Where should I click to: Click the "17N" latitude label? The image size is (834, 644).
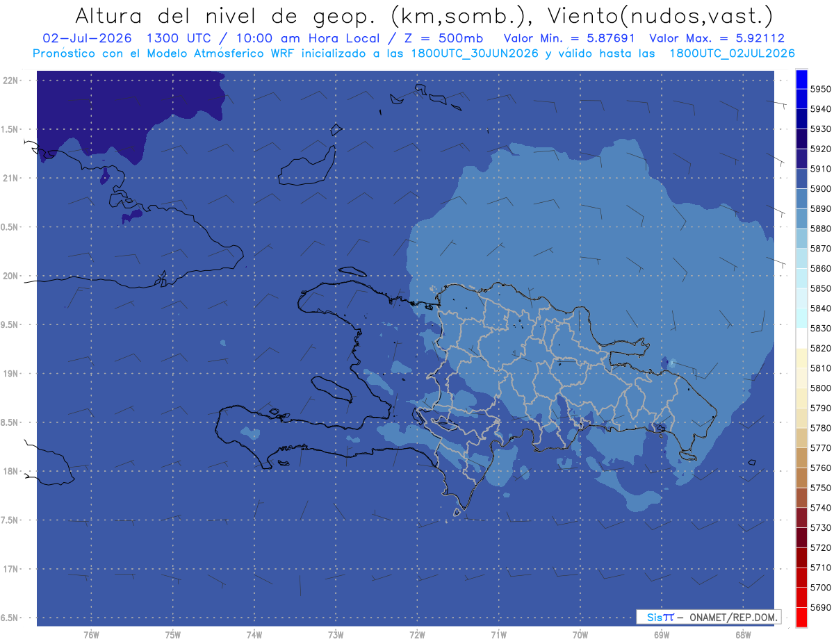tap(10, 569)
